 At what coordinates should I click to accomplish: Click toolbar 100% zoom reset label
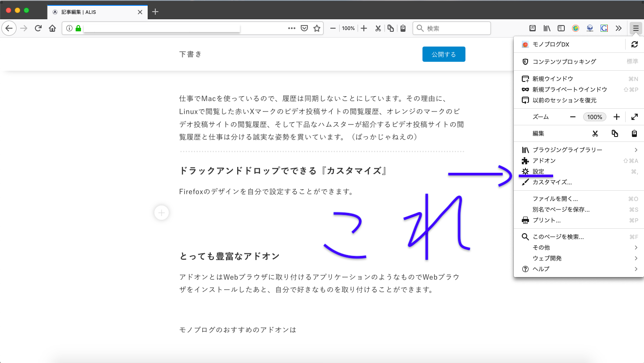[348, 28]
